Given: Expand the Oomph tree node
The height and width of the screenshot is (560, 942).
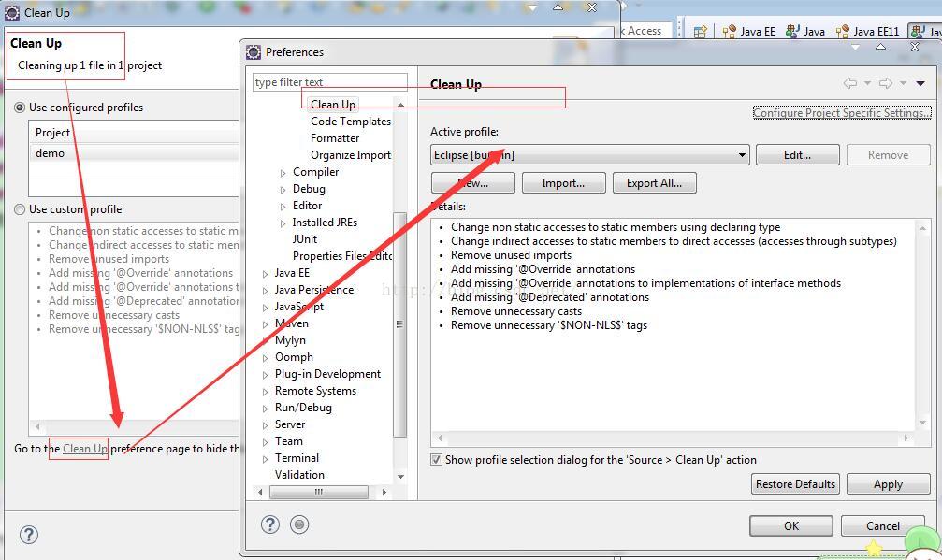Looking at the screenshot, I should tap(265, 358).
